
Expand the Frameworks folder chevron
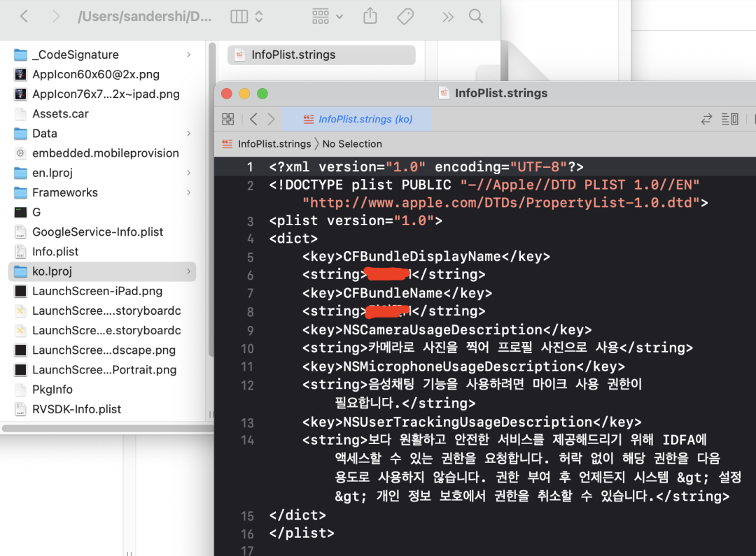[x=188, y=192]
